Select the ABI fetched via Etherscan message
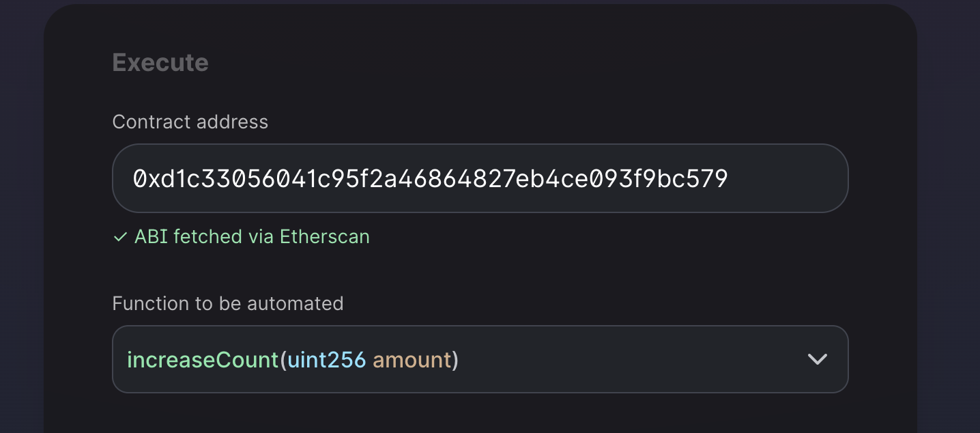980x433 pixels. (x=242, y=237)
